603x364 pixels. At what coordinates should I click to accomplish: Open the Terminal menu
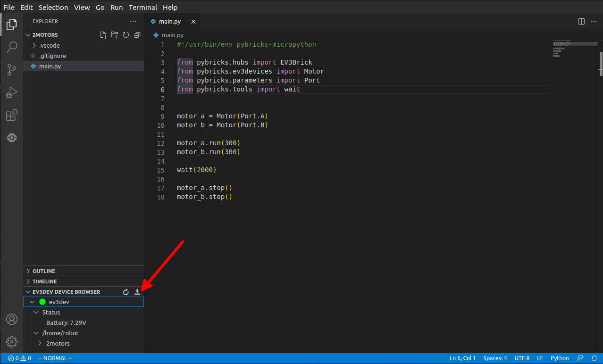tap(142, 7)
